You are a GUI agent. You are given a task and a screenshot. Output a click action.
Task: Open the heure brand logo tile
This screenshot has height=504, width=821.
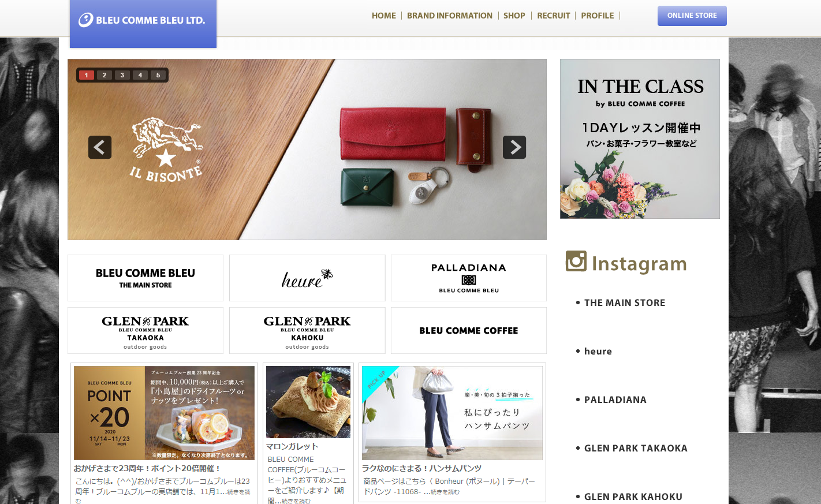(307, 278)
